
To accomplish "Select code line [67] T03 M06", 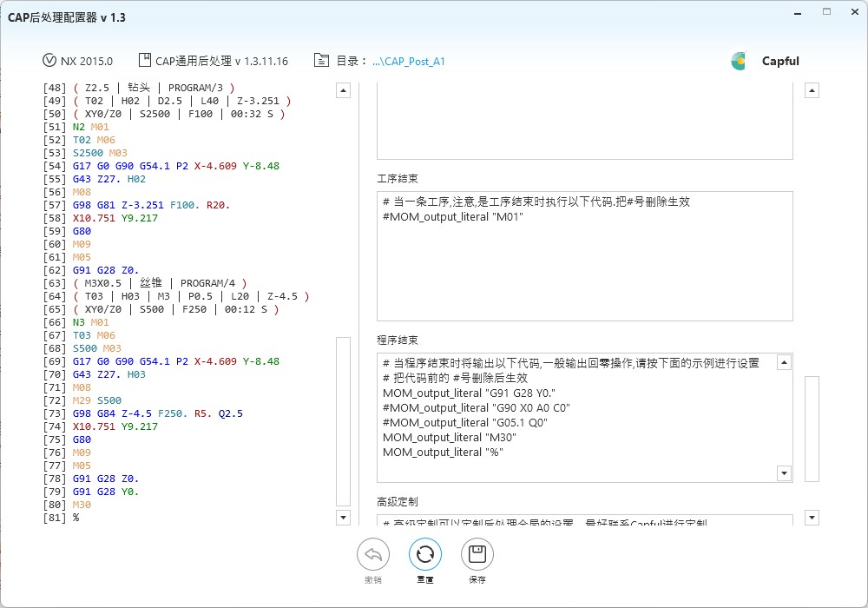I will 79,335.
